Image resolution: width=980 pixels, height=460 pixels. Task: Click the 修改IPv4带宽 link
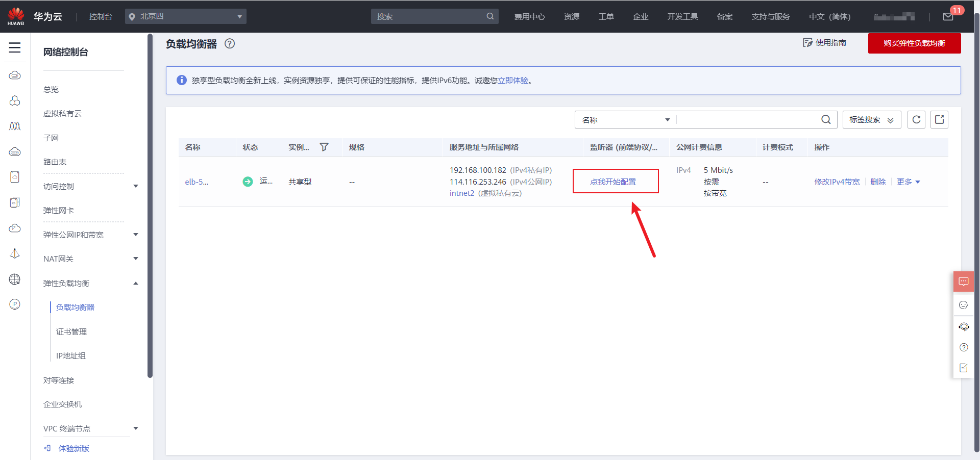click(x=837, y=182)
